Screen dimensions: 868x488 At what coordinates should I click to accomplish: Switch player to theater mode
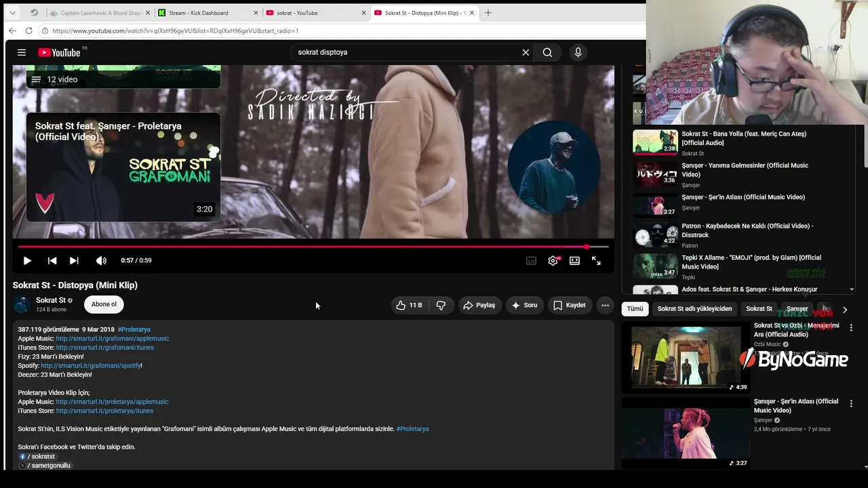(574, 260)
